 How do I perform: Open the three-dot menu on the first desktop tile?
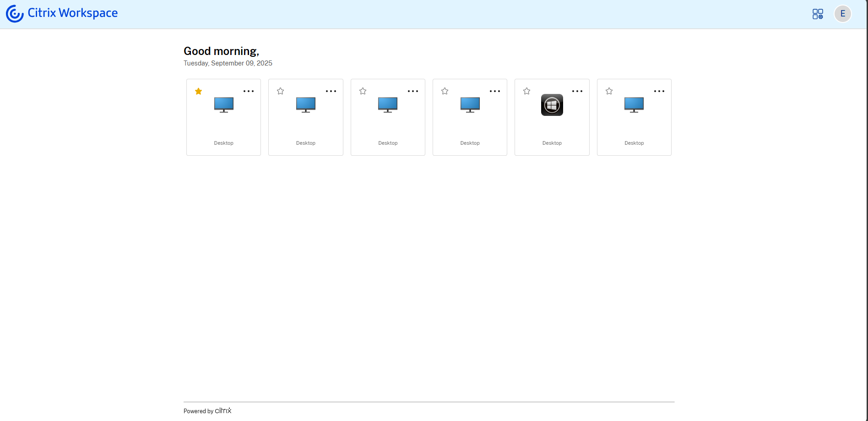[249, 91]
